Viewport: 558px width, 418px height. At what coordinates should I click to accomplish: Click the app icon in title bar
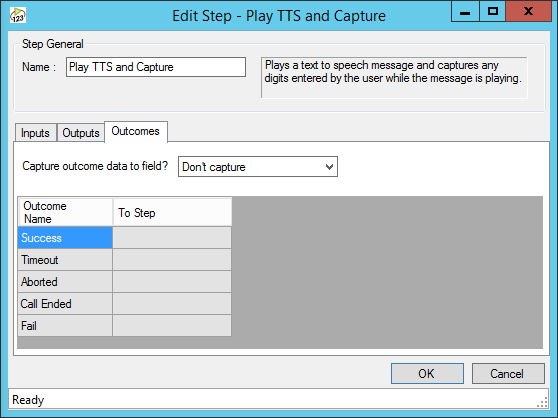point(18,15)
